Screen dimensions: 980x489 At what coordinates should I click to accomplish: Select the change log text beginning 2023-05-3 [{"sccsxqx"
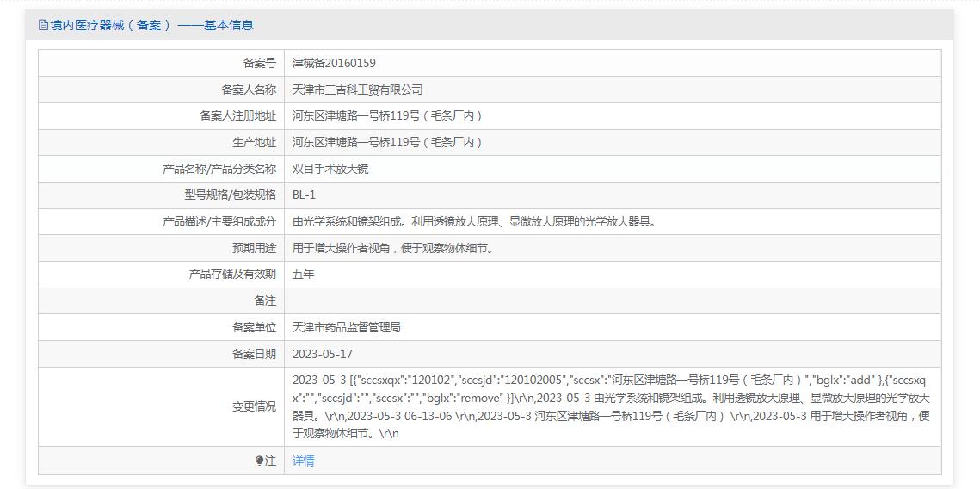point(612,406)
